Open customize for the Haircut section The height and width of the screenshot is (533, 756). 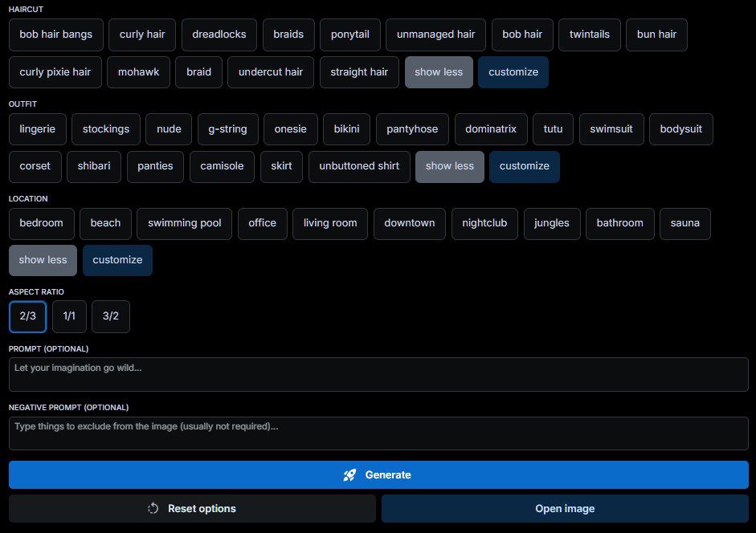[x=513, y=72]
